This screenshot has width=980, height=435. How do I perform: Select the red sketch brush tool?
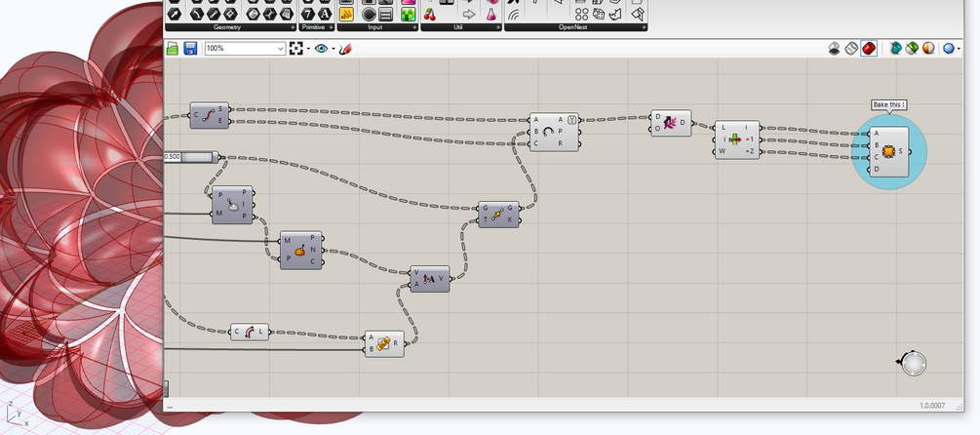coord(345,48)
